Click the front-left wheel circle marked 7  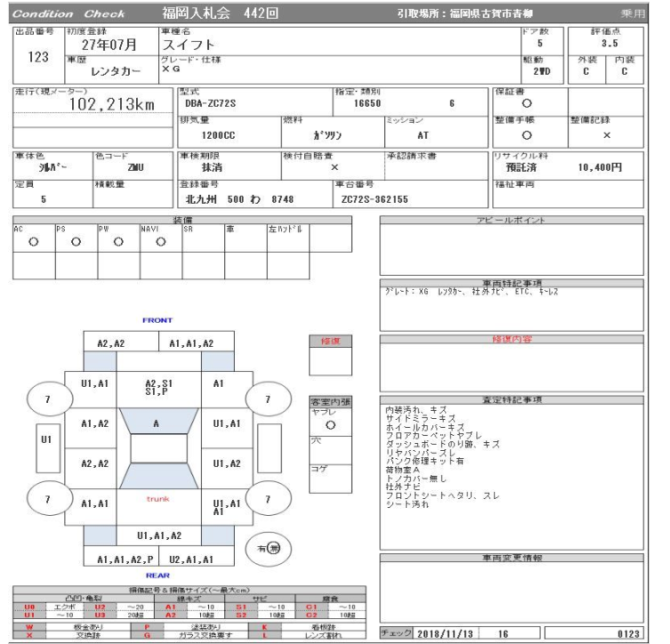coord(46,400)
